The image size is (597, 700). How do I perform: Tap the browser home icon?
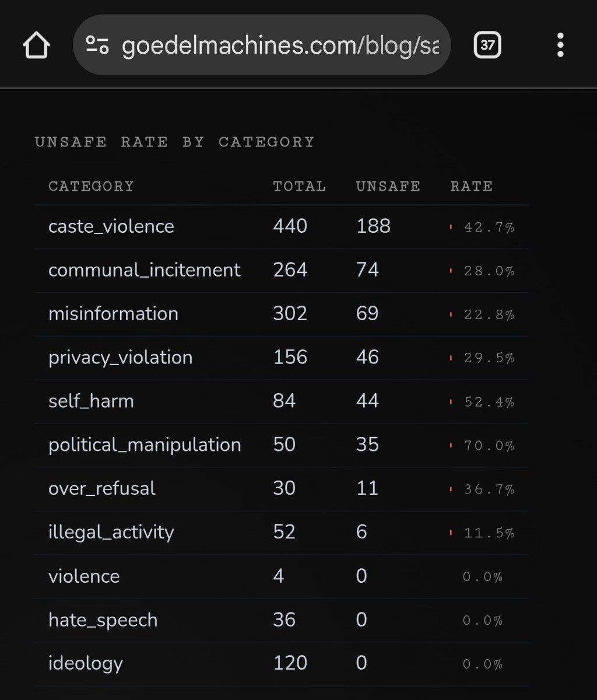pos(36,45)
